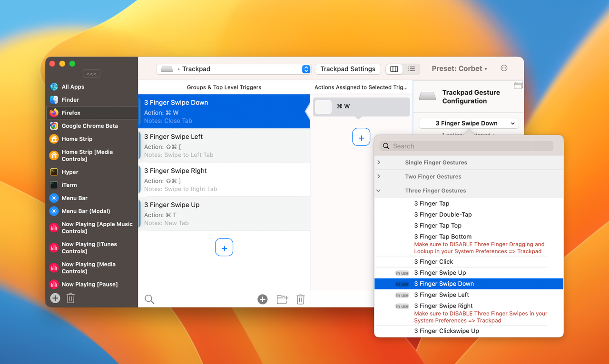Switch to column view mode

394,69
